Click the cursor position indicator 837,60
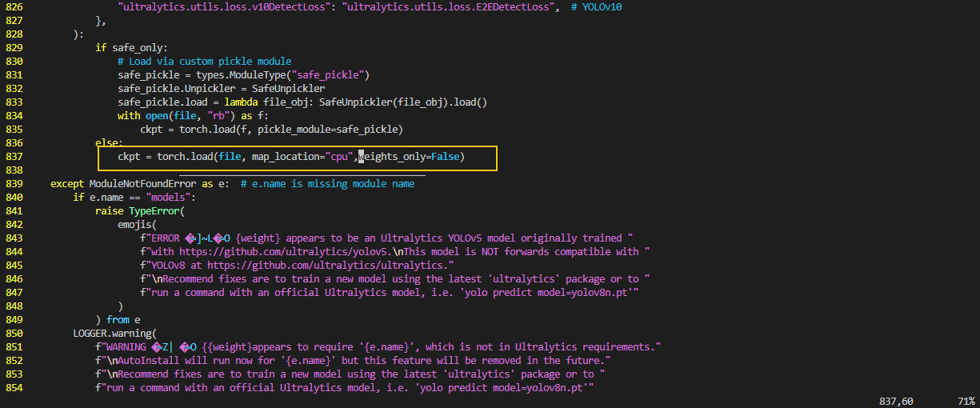The height and width of the screenshot is (408, 980). [896, 401]
